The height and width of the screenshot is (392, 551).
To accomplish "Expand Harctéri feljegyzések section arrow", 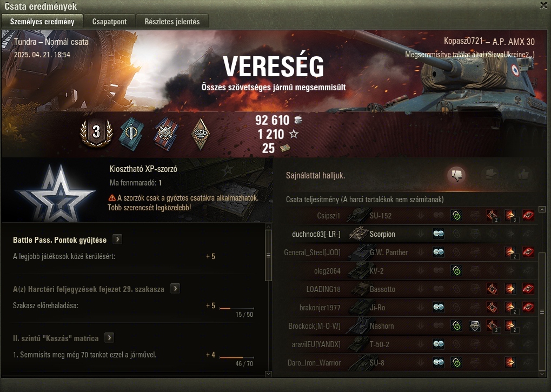I will pyautogui.click(x=175, y=289).
